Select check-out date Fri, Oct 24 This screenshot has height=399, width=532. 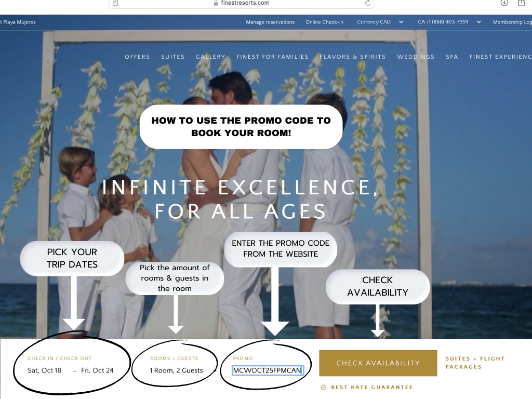click(97, 370)
